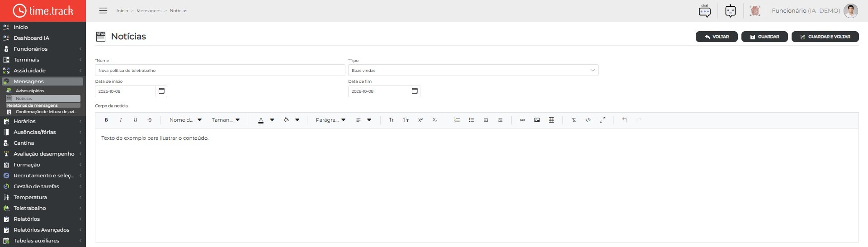Collapse the Mensagens sidebar menu

point(42,81)
